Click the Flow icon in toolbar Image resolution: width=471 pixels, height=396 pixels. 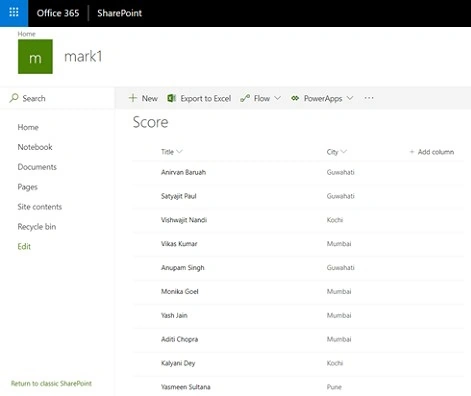click(245, 98)
